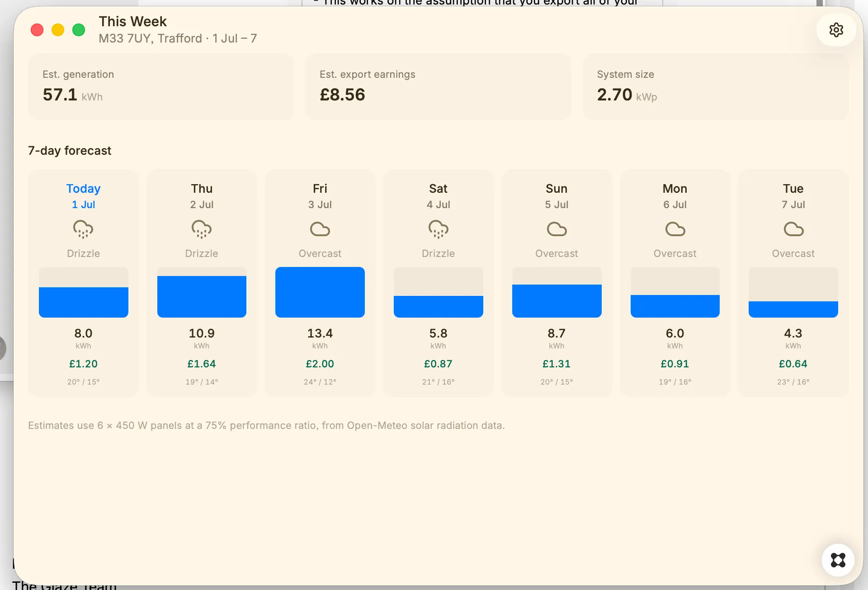Click the 4.3 kWh value for Tue
868x590 pixels.
[x=793, y=333]
